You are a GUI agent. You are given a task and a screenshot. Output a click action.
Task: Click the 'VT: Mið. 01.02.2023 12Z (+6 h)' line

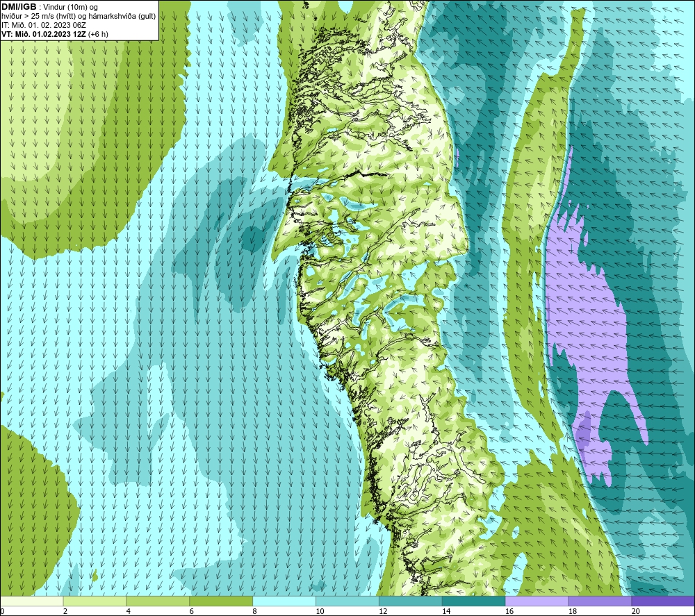pyautogui.click(x=54, y=34)
